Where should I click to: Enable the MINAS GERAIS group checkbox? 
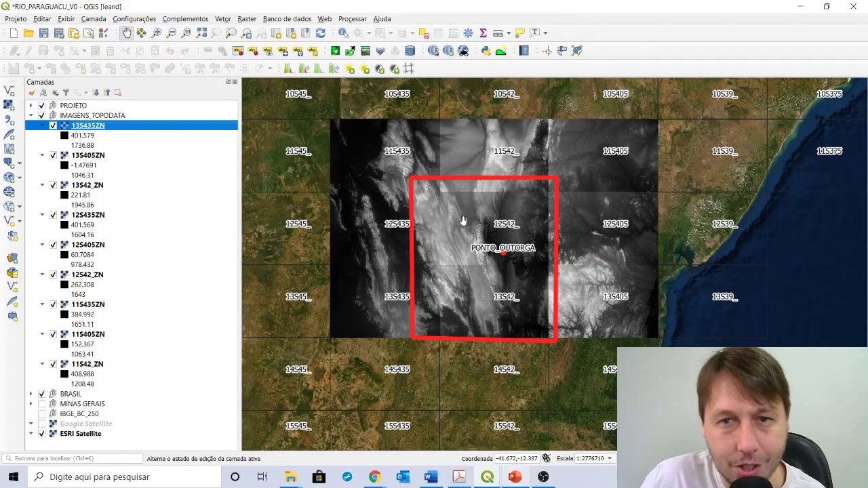click(x=41, y=404)
